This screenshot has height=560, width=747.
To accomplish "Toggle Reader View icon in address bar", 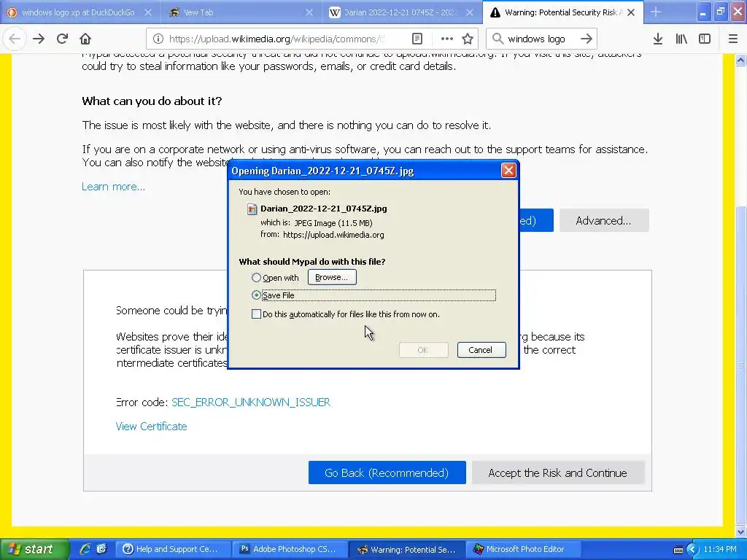I will coord(417,39).
